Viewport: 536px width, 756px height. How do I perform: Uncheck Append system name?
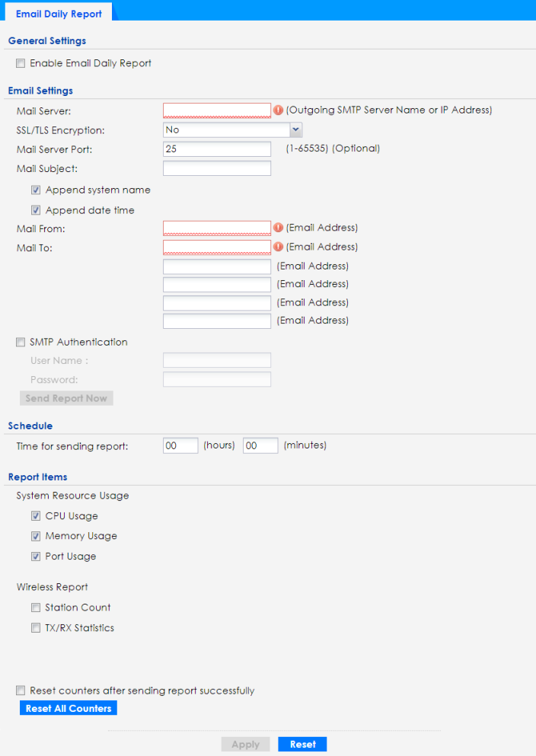[x=36, y=190]
